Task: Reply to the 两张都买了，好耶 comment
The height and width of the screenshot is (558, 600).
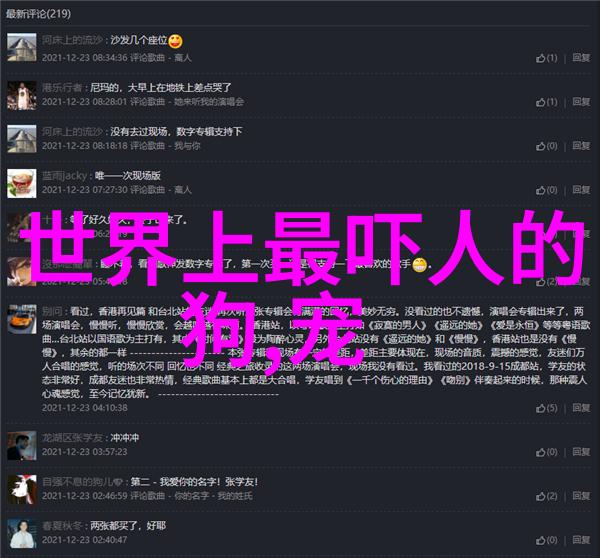Action: pos(581,540)
